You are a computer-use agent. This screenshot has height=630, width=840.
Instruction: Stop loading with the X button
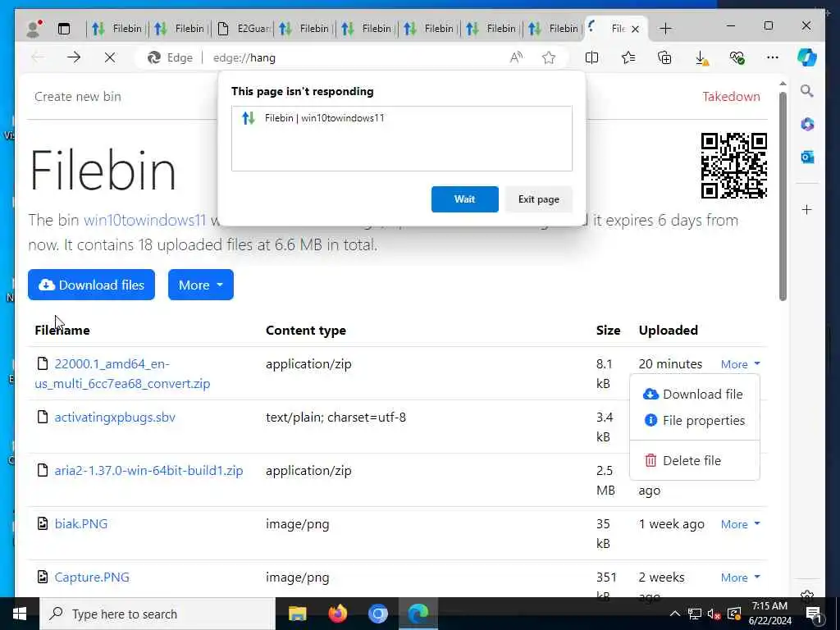(x=110, y=57)
